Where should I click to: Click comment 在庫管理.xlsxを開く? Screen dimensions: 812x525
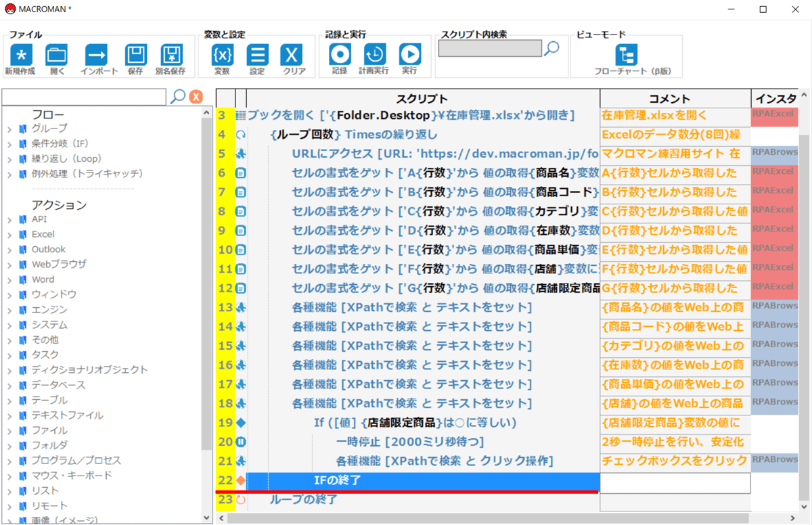point(654,116)
